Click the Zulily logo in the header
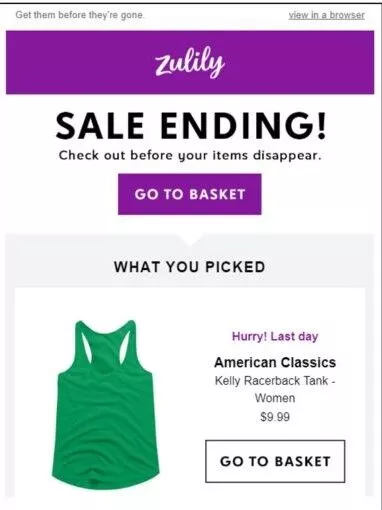This screenshot has height=510, width=382. click(x=190, y=62)
